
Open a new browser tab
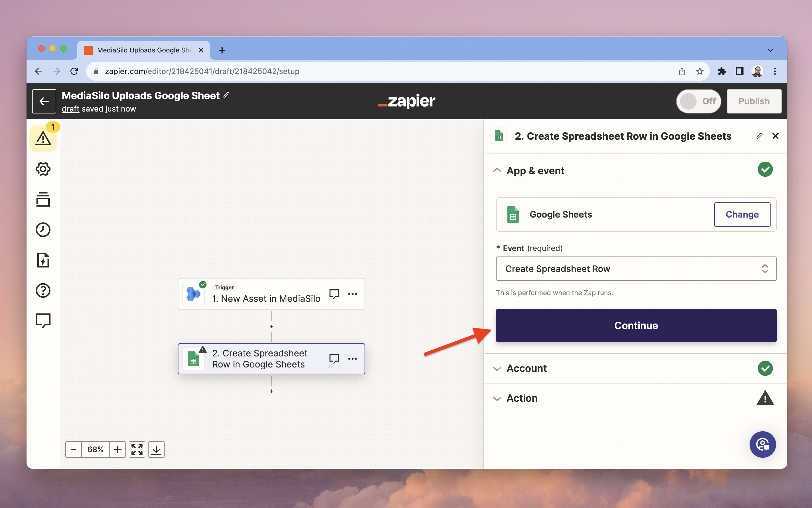click(x=222, y=51)
